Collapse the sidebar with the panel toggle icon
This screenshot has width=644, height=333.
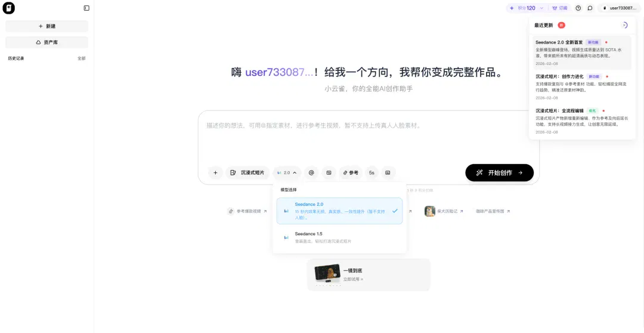[86, 8]
